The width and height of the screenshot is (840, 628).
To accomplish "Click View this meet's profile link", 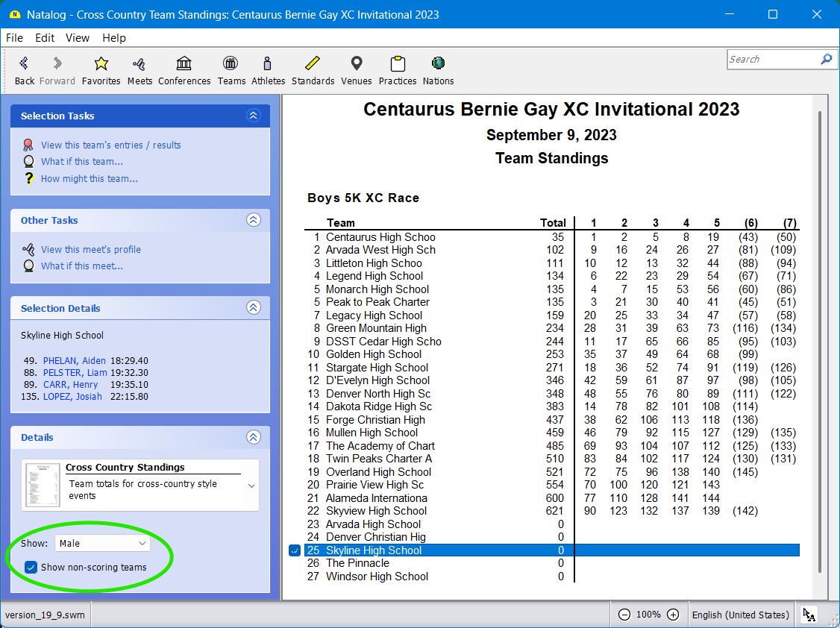I will 91,250.
